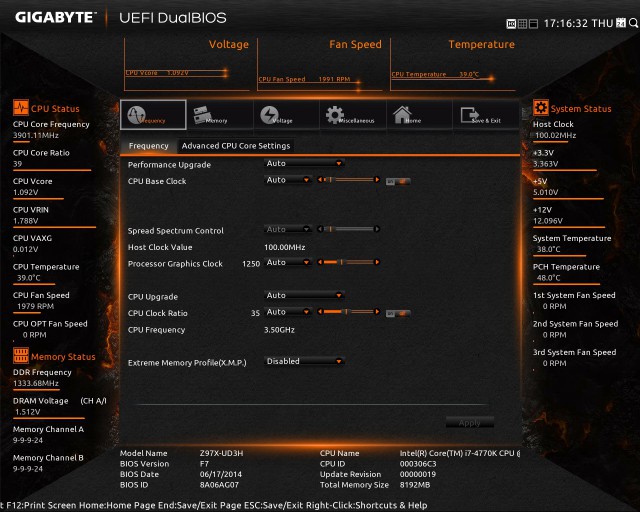Click the CPU Core Frequency 3901.11MHz reading
Viewport: 640px width, 512px height.
(36, 135)
